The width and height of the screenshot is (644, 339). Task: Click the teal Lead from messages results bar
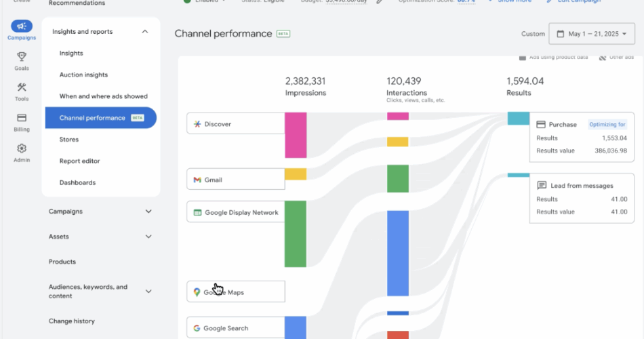[519, 175]
